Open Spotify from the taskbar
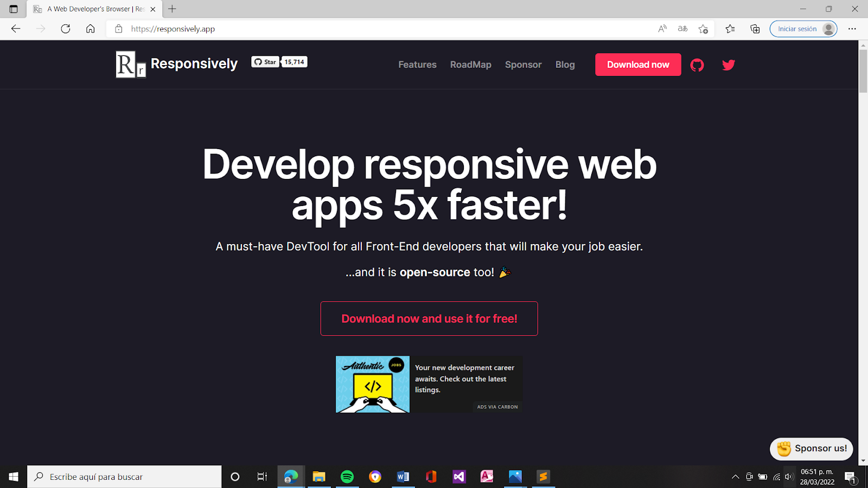The height and width of the screenshot is (488, 868). 347,477
